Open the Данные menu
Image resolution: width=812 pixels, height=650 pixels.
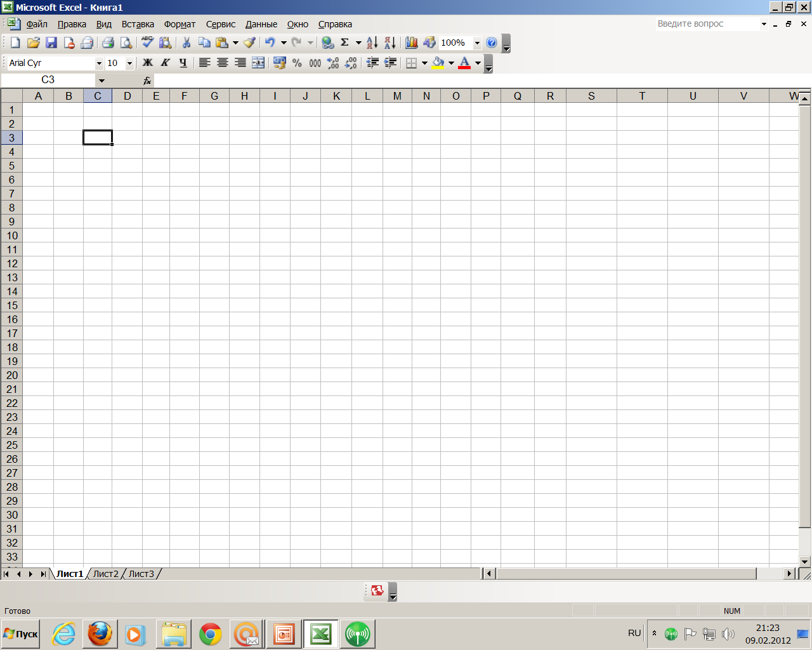[x=261, y=24]
